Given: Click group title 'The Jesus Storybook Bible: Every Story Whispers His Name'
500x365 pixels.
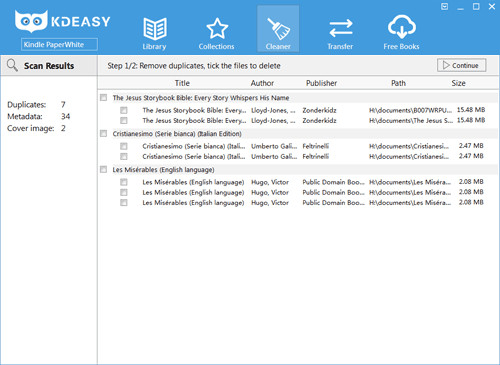Looking at the screenshot, I should click(x=201, y=98).
